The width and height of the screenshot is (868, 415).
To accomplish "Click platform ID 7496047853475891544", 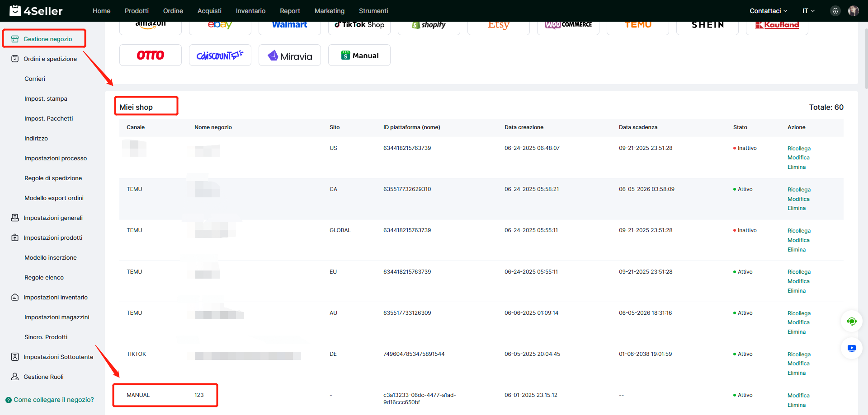I will [414, 354].
